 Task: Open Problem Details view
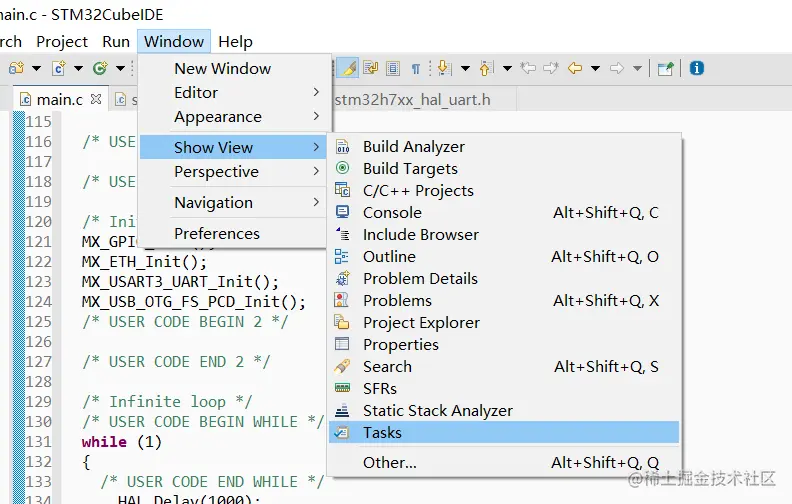(504, 278)
